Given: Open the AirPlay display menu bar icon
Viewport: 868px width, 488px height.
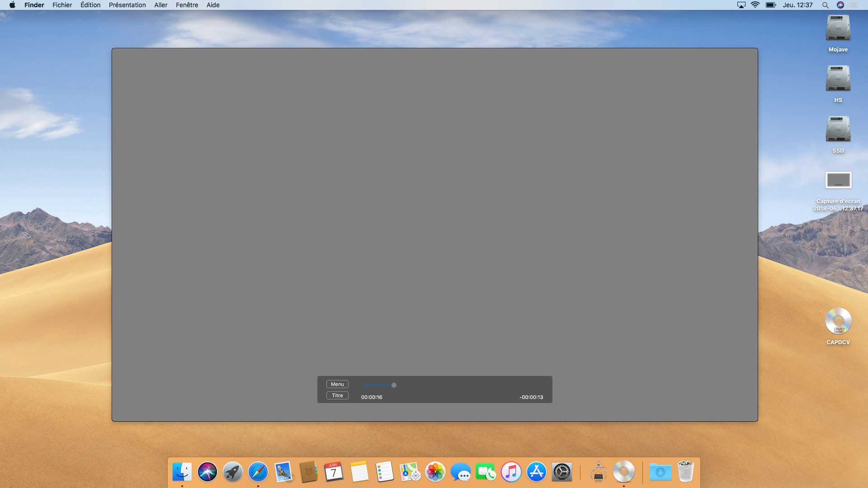Looking at the screenshot, I should click(x=741, y=5).
